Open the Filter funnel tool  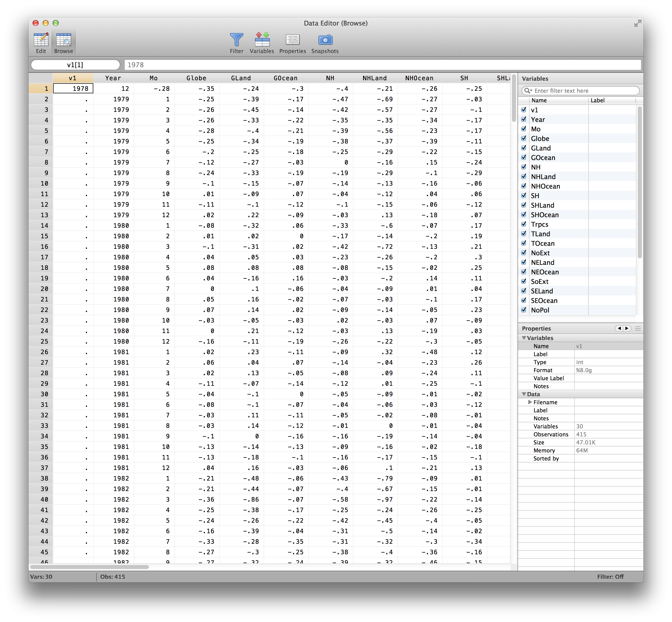click(x=236, y=40)
